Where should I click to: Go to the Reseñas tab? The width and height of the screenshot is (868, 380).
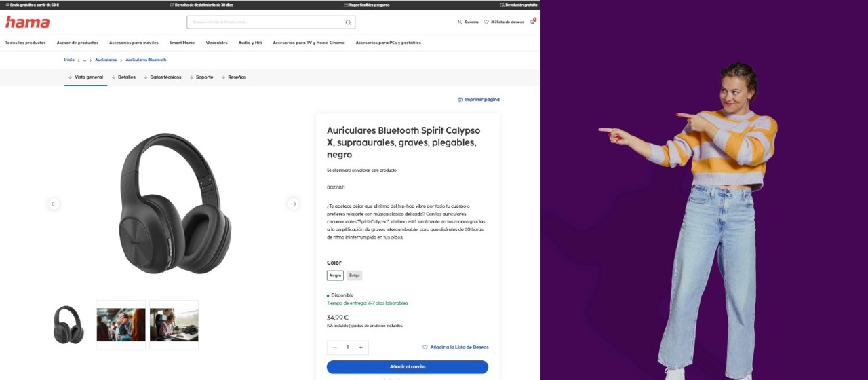[x=237, y=77]
